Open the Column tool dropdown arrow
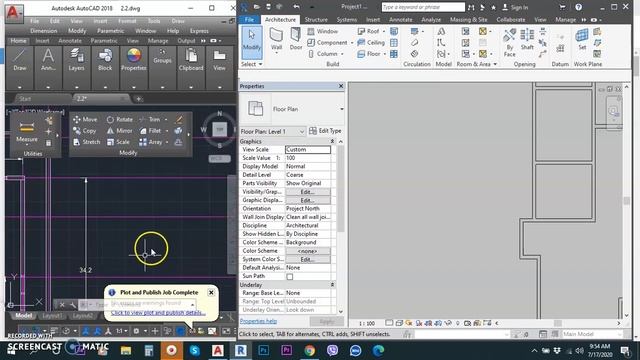The height and width of the screenshot is (360, 640). coord(342,54)
